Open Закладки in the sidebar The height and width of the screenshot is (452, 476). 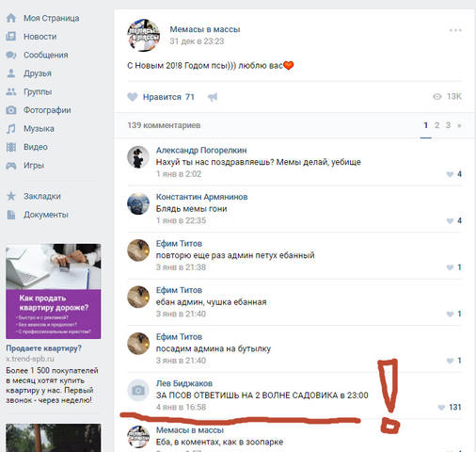pos(42,196)
